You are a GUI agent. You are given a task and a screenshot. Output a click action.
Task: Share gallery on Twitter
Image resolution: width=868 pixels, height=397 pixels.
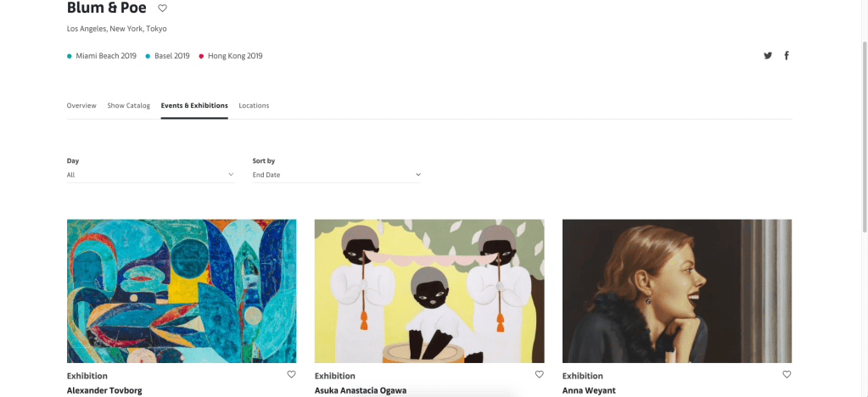[x=768, y=56]
